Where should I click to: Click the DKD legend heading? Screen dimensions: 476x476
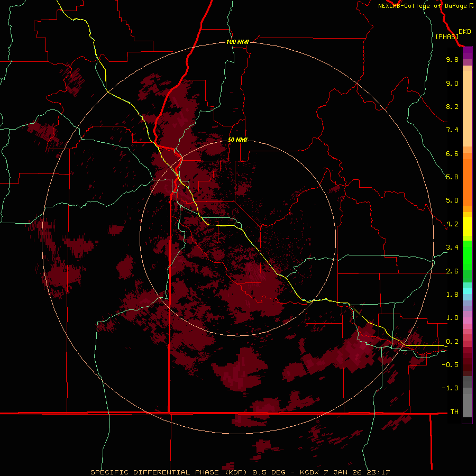[465, 32]
